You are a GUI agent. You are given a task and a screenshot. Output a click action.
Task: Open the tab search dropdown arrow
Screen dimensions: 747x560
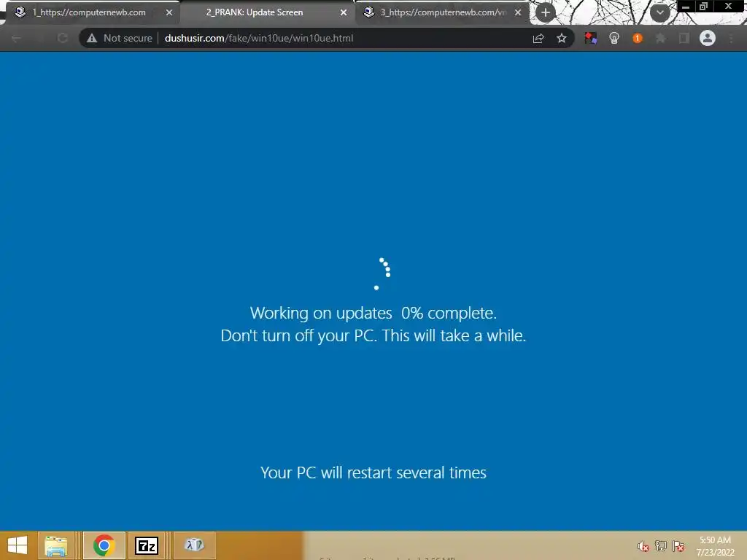tap(659, 13)
